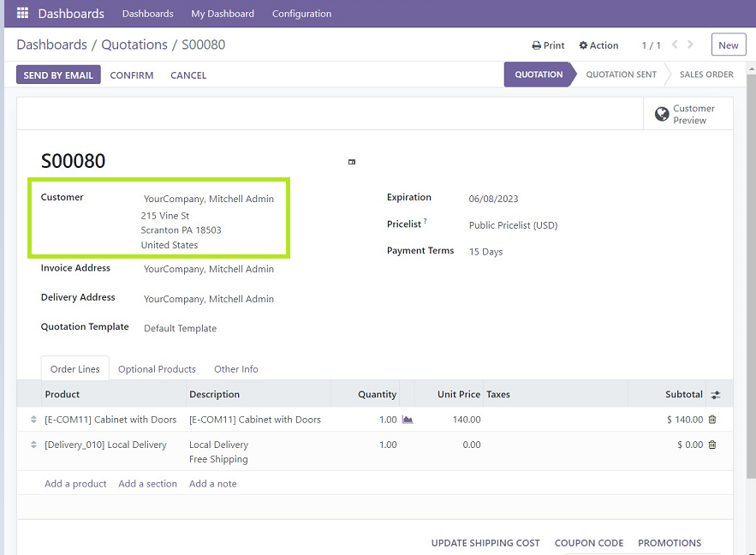Open the Customer field dropdown
Screen dimensions: 756x555
coord(209,199)
